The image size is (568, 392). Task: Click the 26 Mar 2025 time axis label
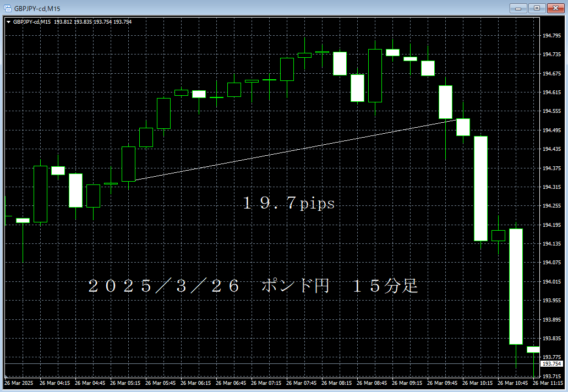pos(19,383)
